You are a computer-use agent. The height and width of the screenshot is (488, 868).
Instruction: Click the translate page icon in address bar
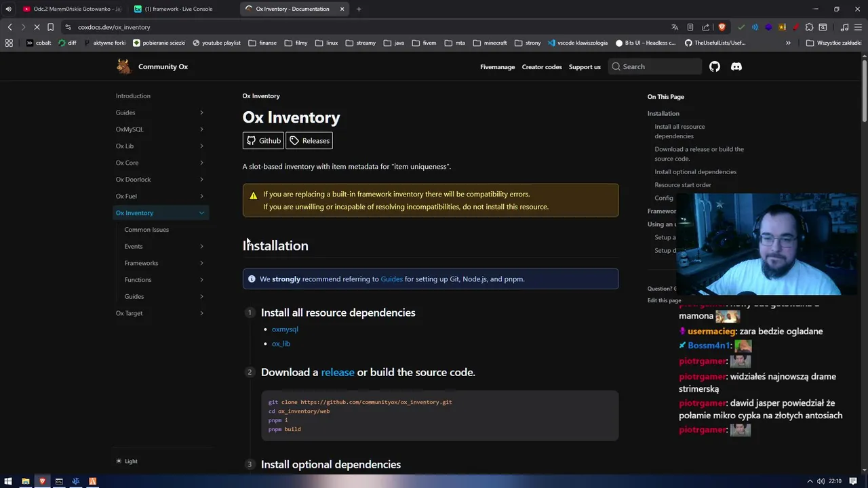[675, 27]
